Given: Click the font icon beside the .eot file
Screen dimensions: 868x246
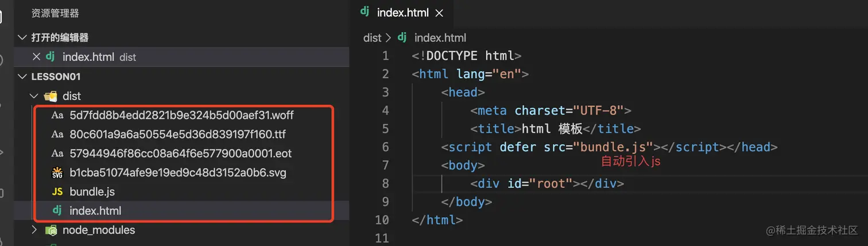Looking at the screenshot, I should 57,153.
